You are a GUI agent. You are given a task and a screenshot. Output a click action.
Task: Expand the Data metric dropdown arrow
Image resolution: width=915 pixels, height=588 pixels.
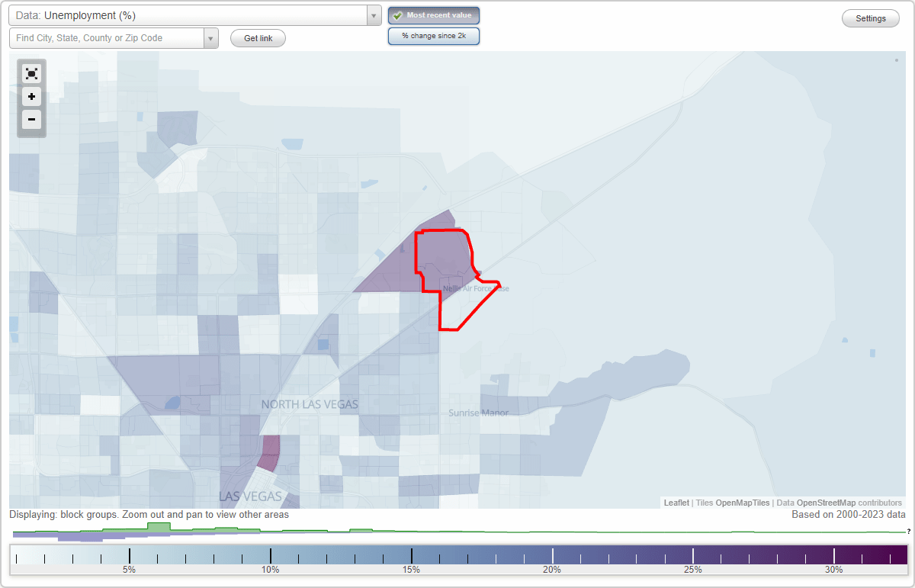373,14
